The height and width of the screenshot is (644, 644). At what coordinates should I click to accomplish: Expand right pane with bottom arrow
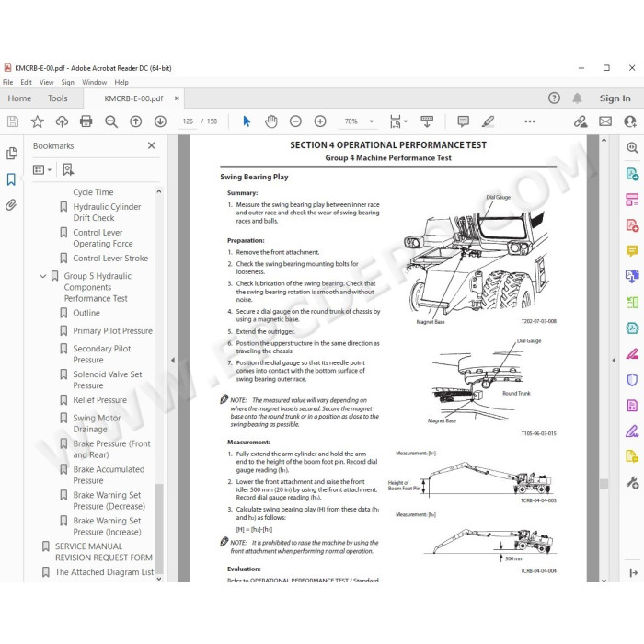633,572
